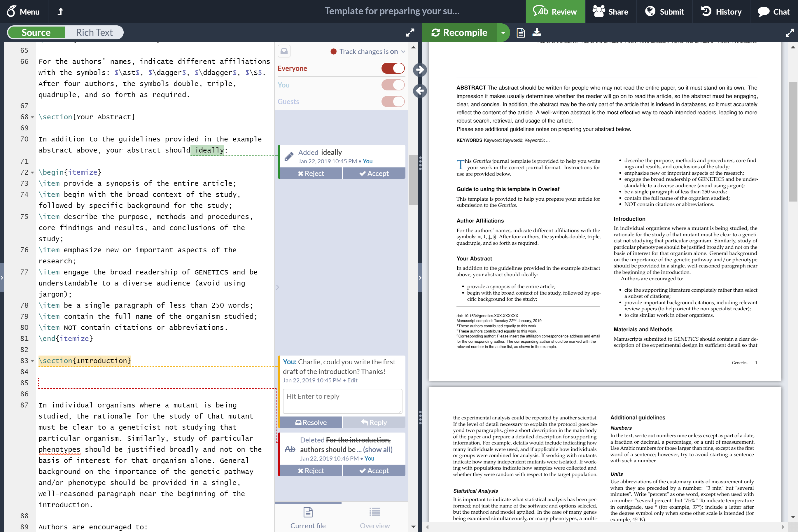Toggle the You track changes switch
Viewport: 798px width, 532px height.
point(393,85)
